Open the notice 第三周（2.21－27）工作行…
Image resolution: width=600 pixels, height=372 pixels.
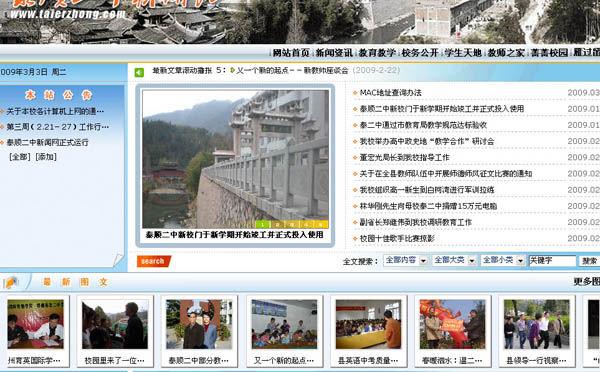(57, 127)
